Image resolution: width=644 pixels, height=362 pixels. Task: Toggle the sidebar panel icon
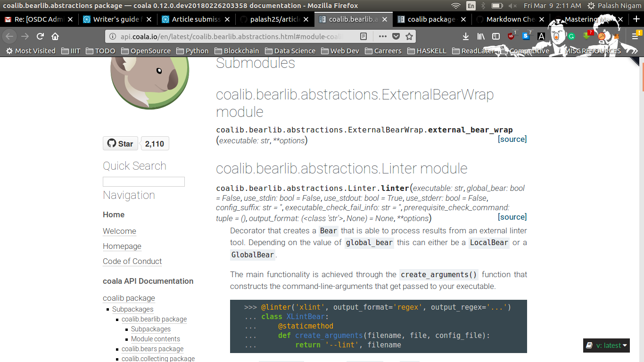pyautogui.click(x=496, y=36)
